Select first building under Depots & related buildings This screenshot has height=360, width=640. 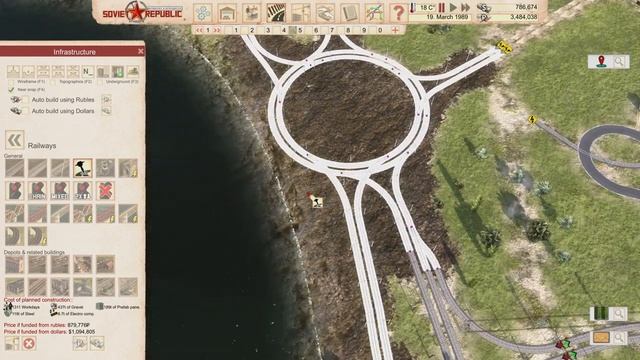15,264
